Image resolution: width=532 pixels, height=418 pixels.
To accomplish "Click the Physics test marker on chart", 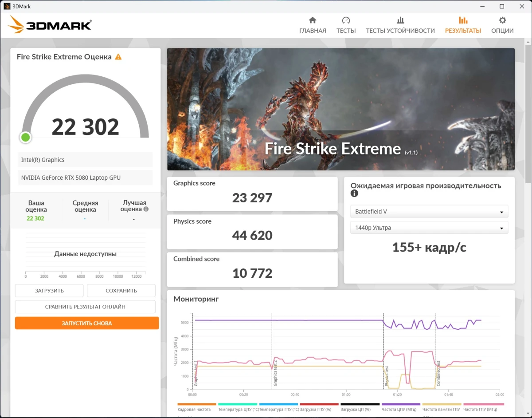I will tap(387, 375).
